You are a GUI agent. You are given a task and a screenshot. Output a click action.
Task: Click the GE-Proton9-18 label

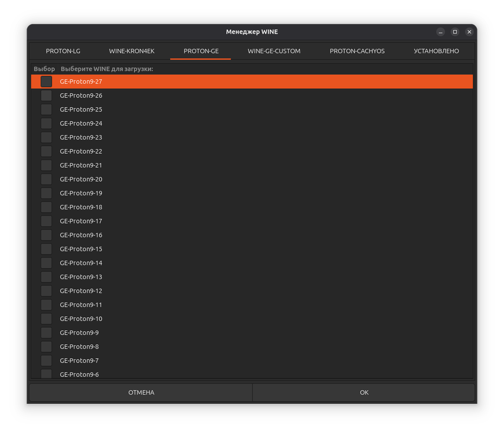coord(81,207)
